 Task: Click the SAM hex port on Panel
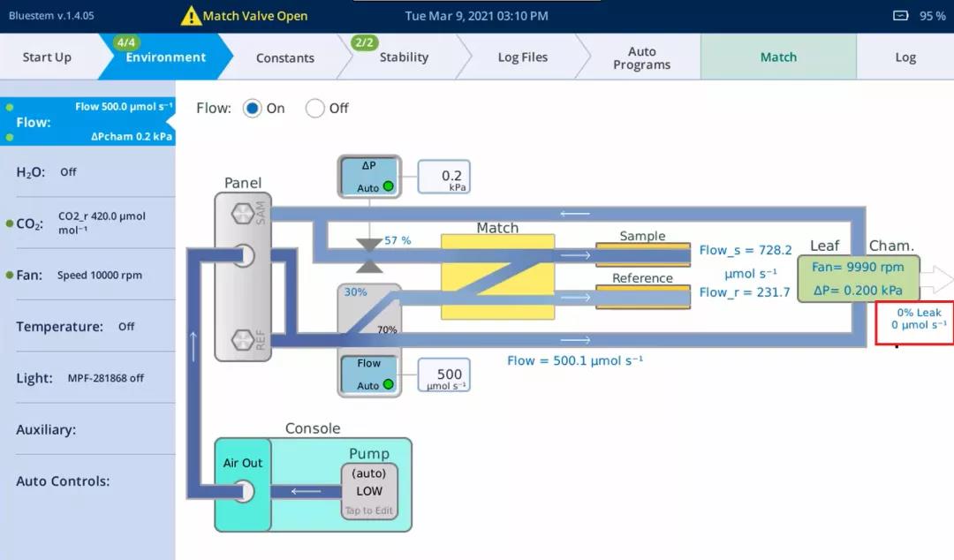(242, 214)
